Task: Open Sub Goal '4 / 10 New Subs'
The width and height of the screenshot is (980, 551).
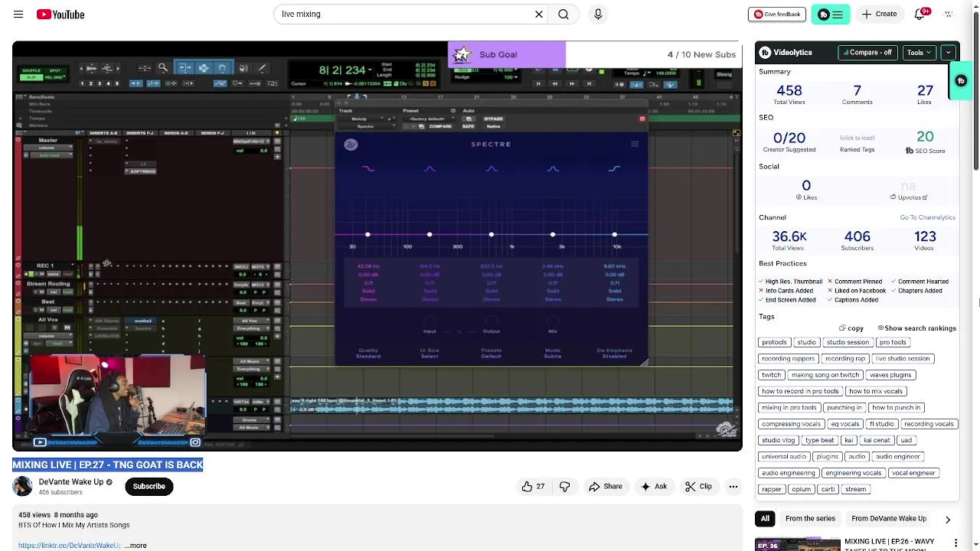Action: point(701,54)
